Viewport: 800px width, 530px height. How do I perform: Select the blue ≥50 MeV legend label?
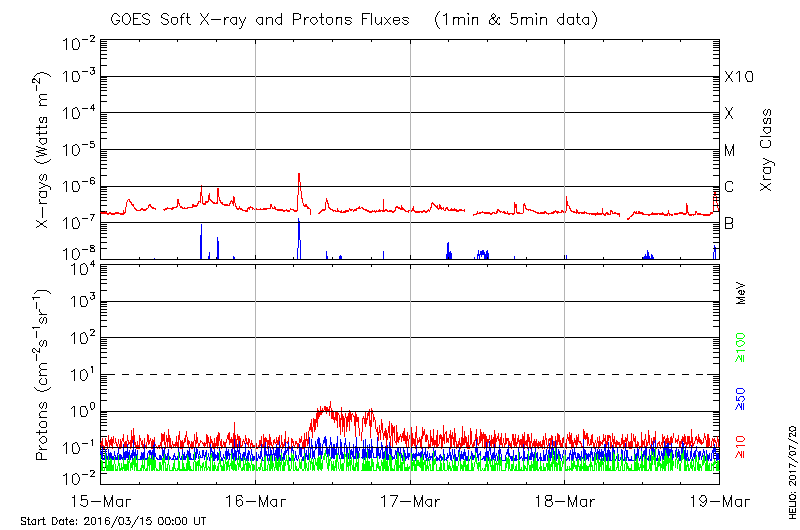(741, 398)
